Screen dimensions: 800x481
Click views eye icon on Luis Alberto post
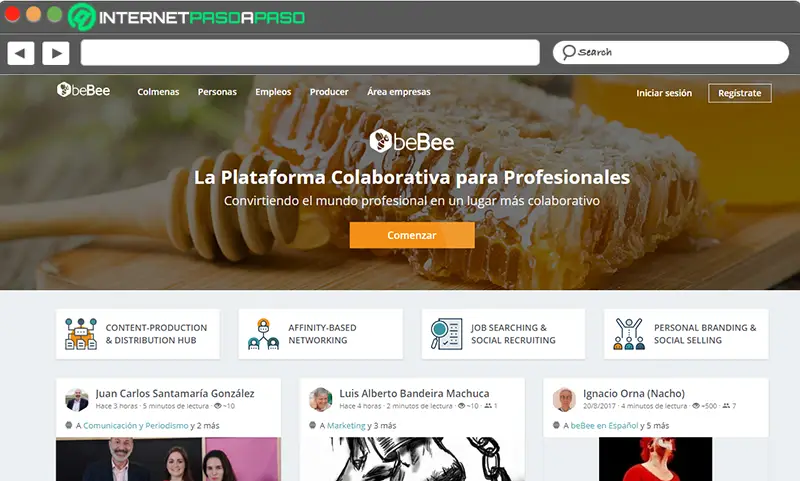pyautogui.click(x=462, y=406)
